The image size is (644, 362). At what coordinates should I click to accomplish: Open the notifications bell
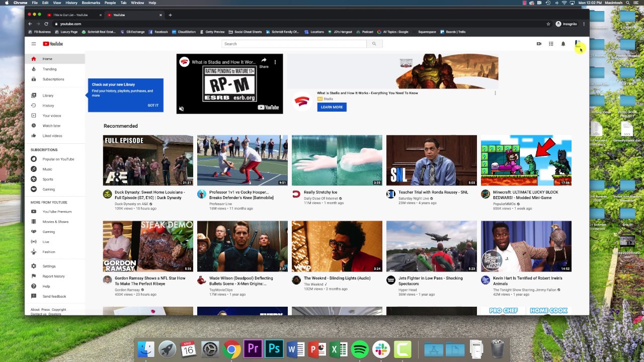tap(563, 44)
